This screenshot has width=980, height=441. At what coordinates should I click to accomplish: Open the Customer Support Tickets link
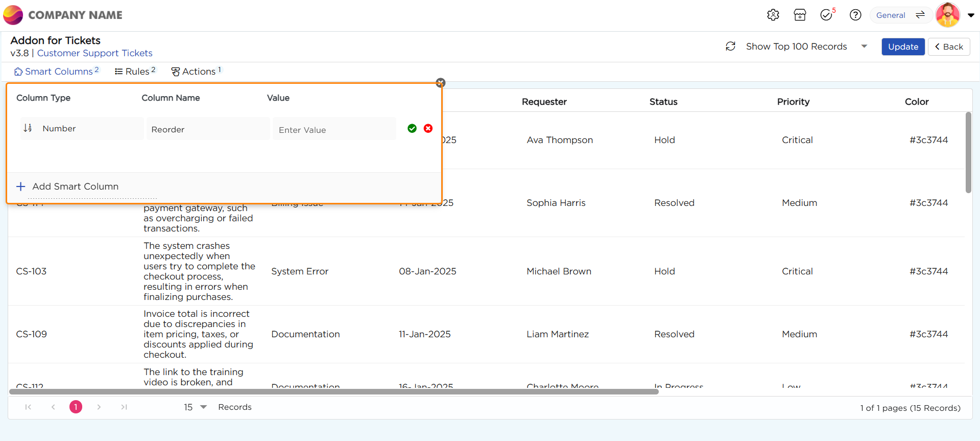pos(94,53)
